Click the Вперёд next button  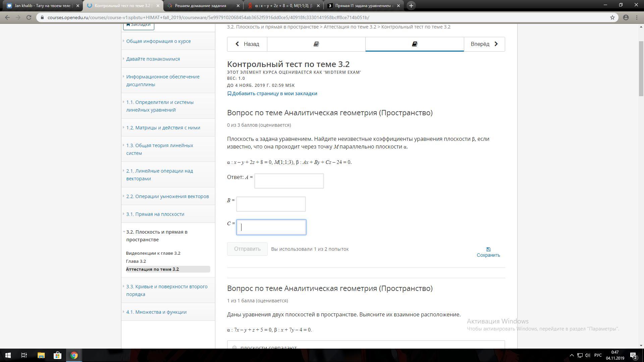484,44
